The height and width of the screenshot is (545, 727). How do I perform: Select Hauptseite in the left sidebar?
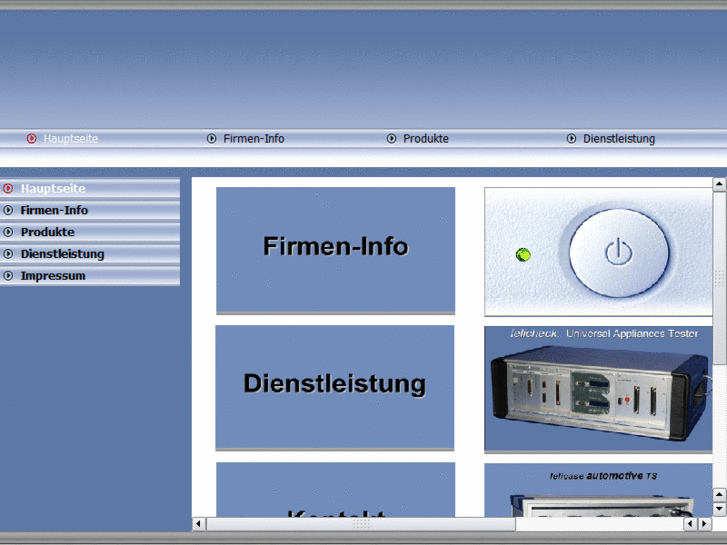tap(90, 188)
